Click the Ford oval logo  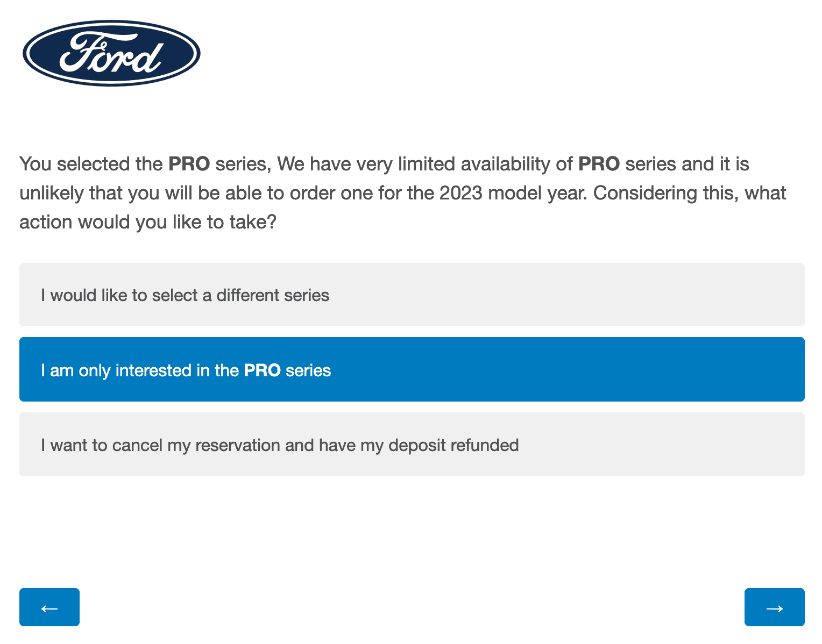[111, 53]
